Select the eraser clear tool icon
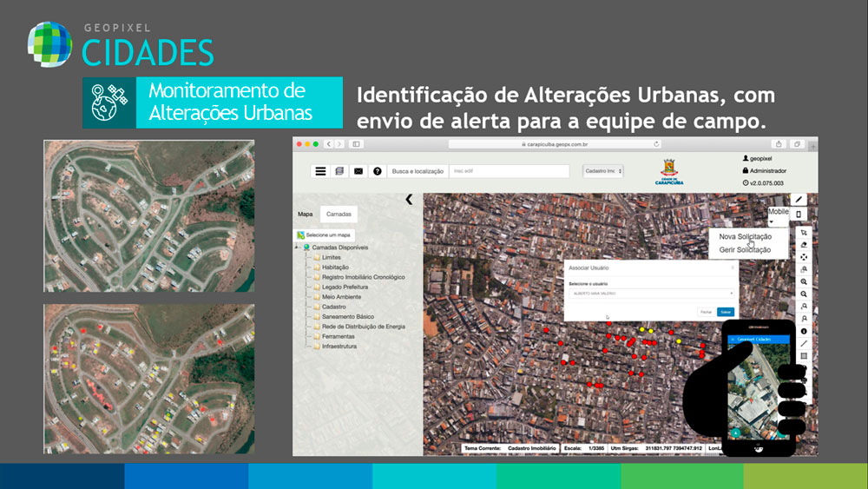The width and height of the screenshot is (868, 489). pyautogui.click(x=804, y=245)
